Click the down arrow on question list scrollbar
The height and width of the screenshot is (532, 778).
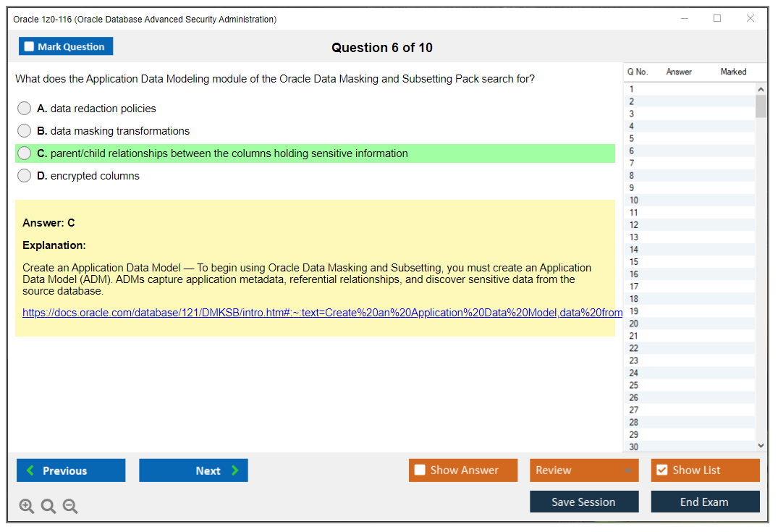(761, 445)
